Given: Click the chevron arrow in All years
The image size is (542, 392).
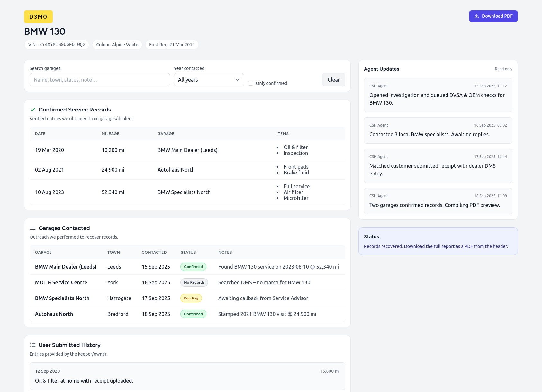Looking at the screenshot, I should [x=238, y=80].
